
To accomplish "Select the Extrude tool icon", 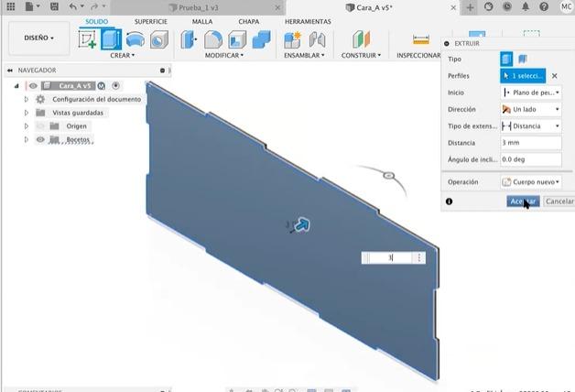I will (x=111, y=39).
